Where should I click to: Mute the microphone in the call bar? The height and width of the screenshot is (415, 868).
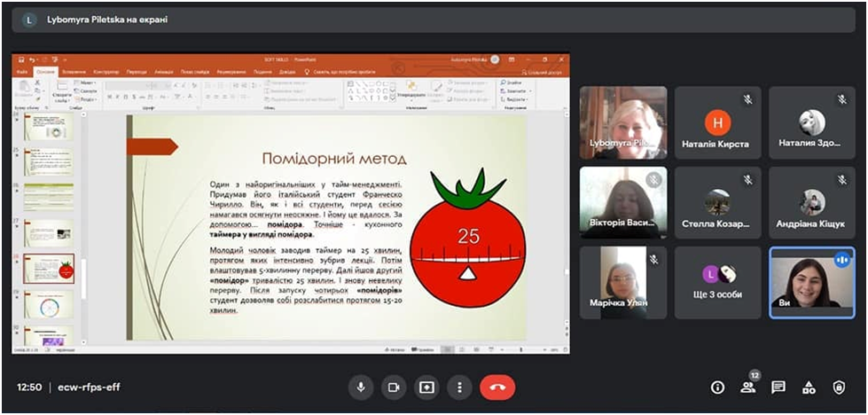361,387
